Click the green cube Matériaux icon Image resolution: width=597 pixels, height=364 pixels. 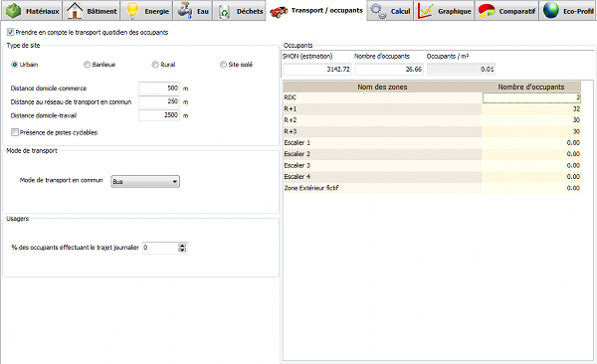pos(13,11)
